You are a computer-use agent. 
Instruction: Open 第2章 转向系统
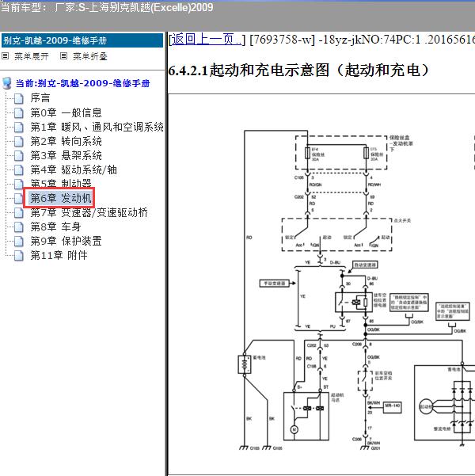pos(66,141)
